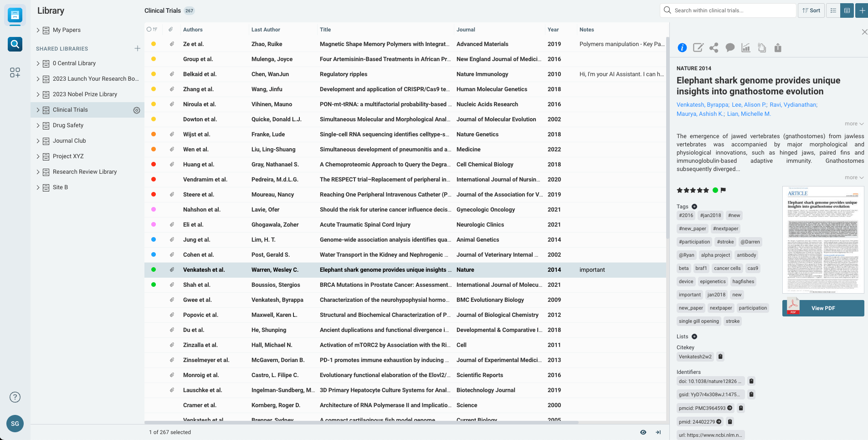Open the attachments icon in the detail panel
The width and height of the screenshot is (868, 440).
(x=762, y=47)
